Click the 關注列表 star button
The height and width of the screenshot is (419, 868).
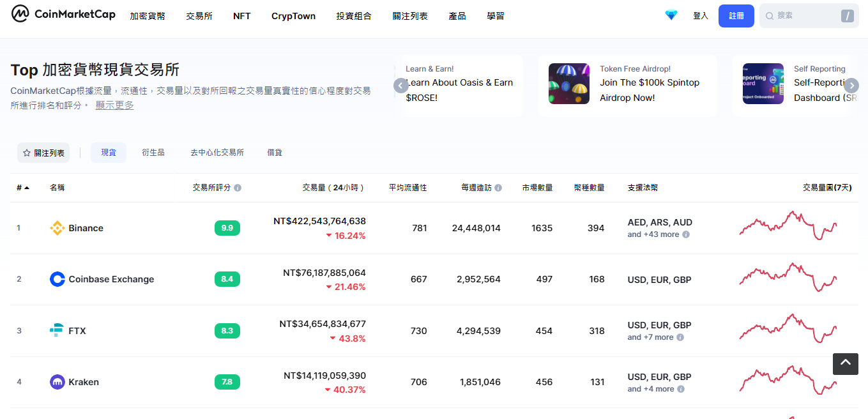point(43,153)
